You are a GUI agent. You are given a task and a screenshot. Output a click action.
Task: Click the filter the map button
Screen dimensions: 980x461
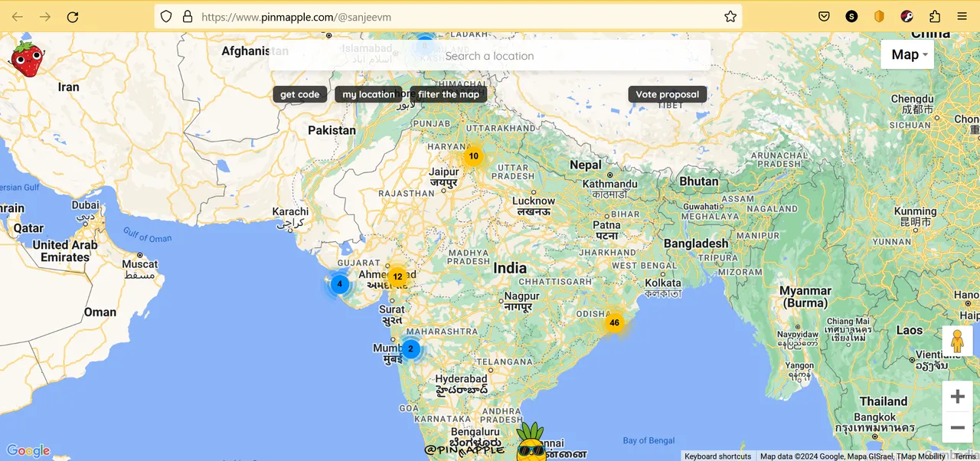click(x=449, y=94)
